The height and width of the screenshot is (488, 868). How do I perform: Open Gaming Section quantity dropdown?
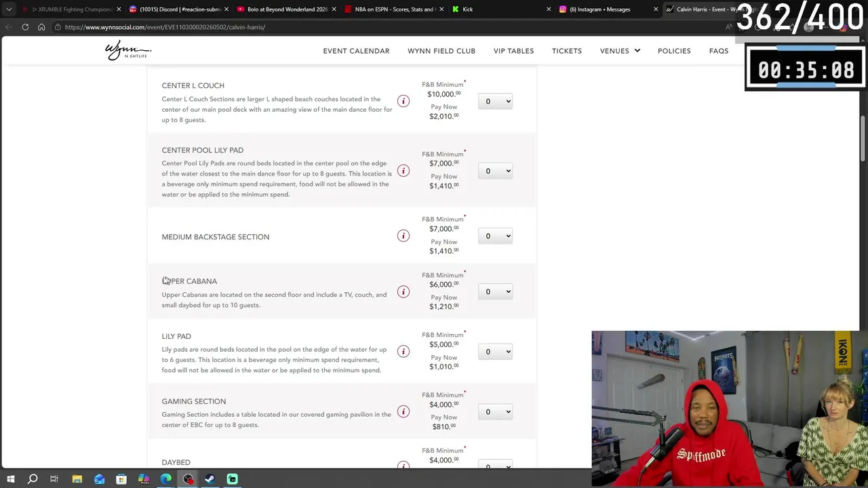[495, 411]
